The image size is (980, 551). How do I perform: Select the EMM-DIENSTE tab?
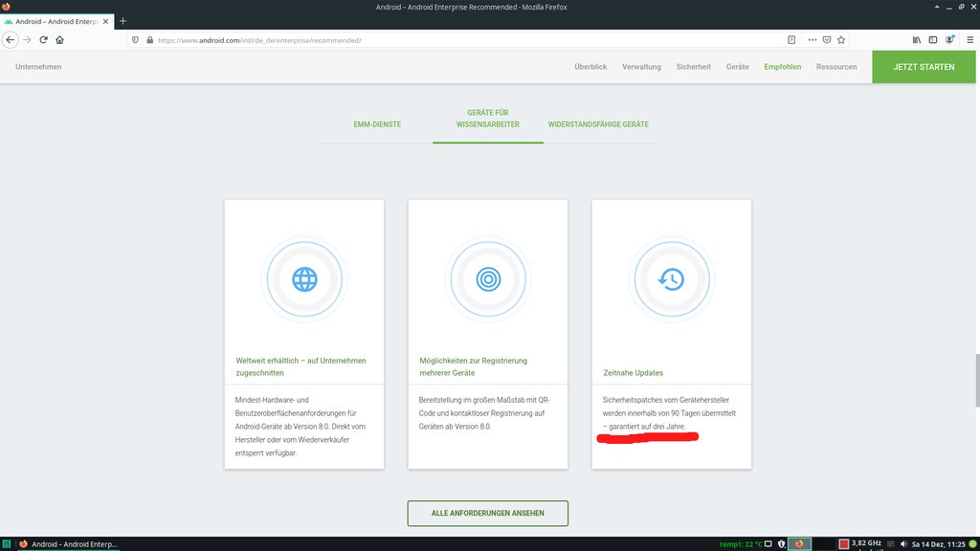click(x=377, y=124)
